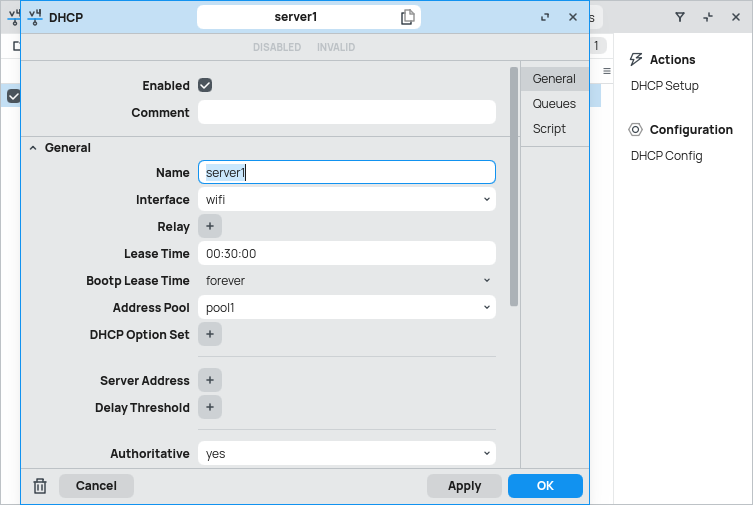
Task: Confirm with the OK button
Action: 546,486
